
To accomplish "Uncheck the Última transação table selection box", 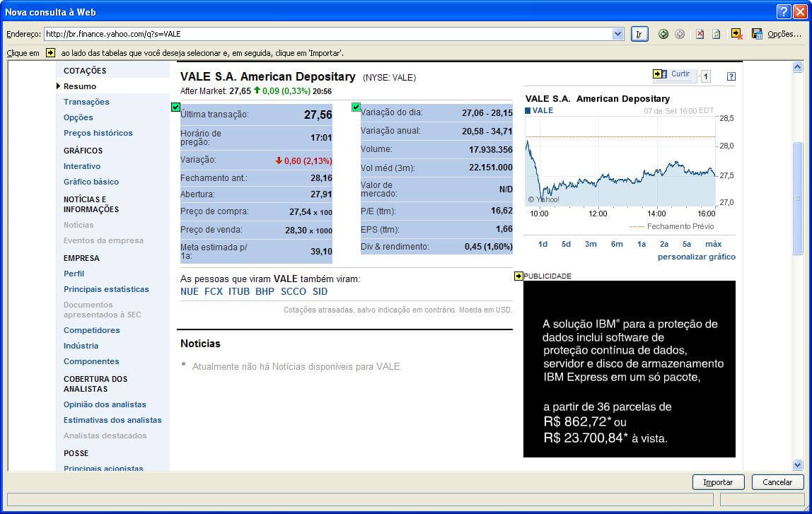I will 175,107.
